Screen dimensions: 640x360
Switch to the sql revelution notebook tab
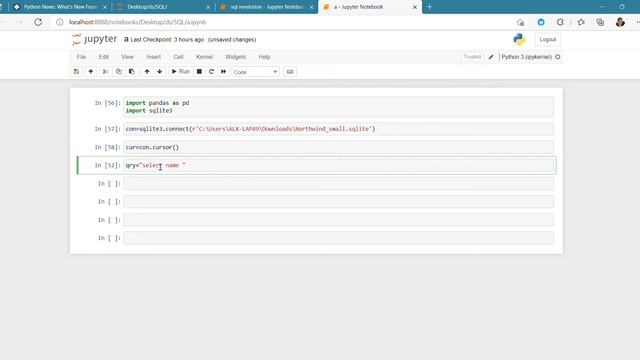[x=267, y=7]
